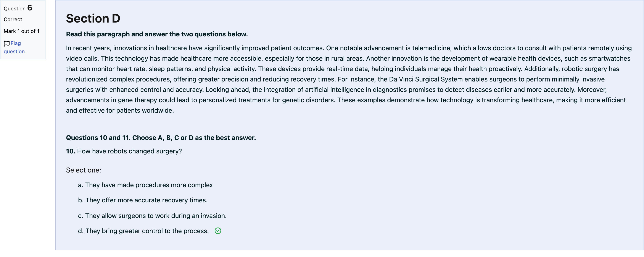The image size is (644, 257).
Task: Click the How have robots changed surgery prompt
Action: (x=124, y=151)
